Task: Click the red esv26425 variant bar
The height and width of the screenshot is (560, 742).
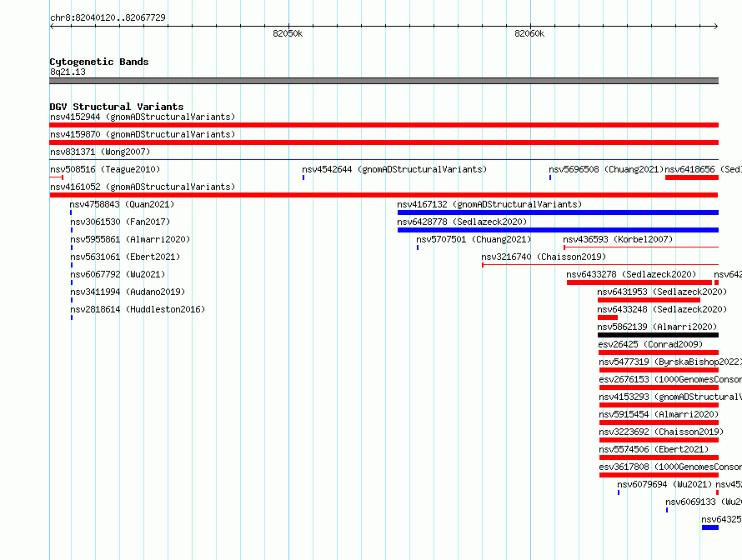Action: coord(659,352)
